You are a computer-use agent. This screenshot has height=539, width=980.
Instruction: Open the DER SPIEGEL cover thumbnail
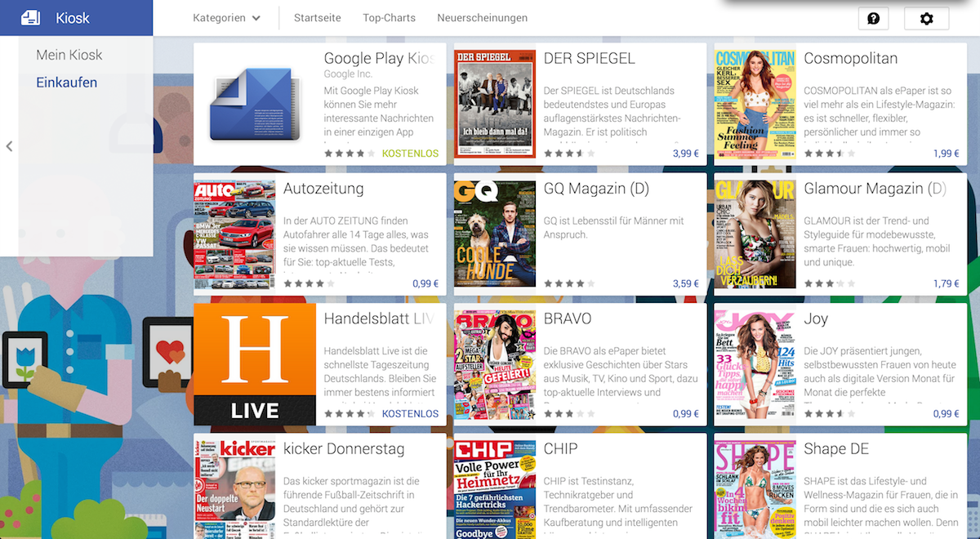point(495,105)
